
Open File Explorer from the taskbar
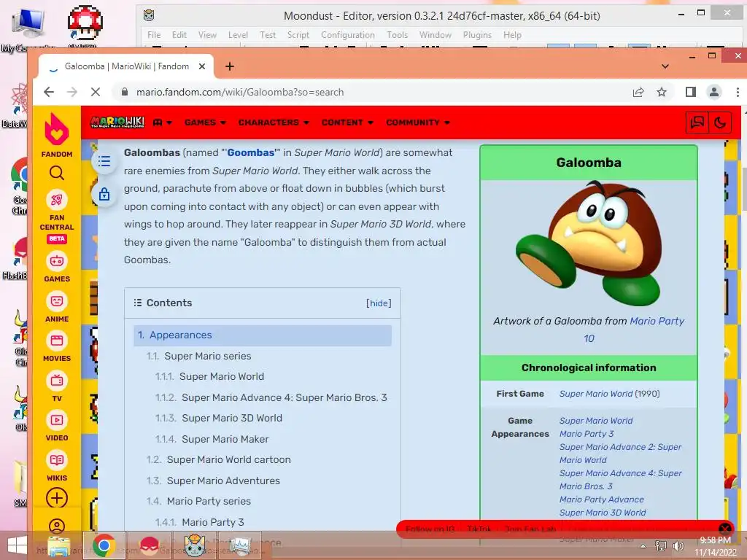click(58, 545)
